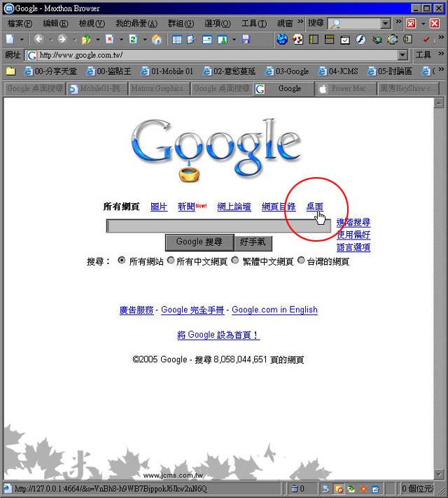Click the blue globe plugin icon
Screen dimensions: 448x498
(282, 39)
